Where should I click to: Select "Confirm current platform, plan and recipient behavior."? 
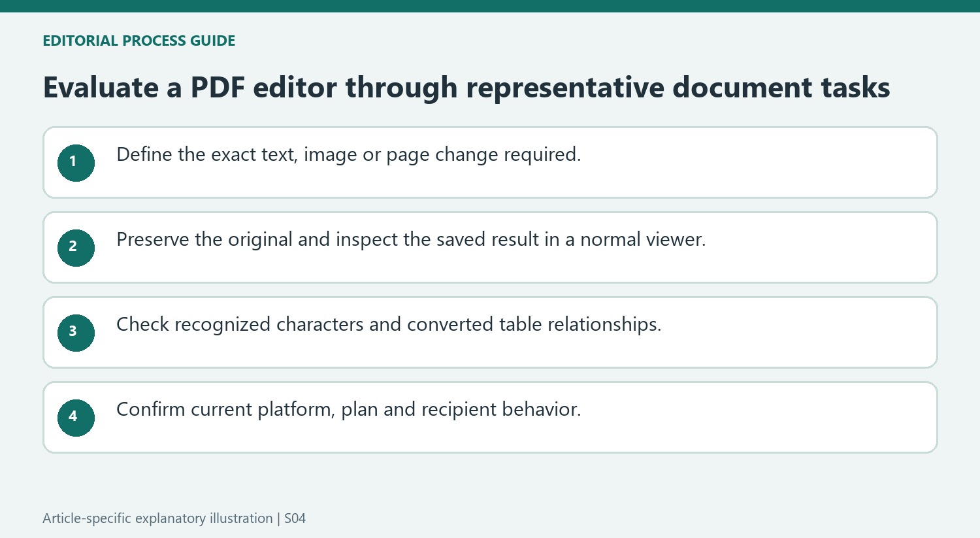tap(348, 410)
